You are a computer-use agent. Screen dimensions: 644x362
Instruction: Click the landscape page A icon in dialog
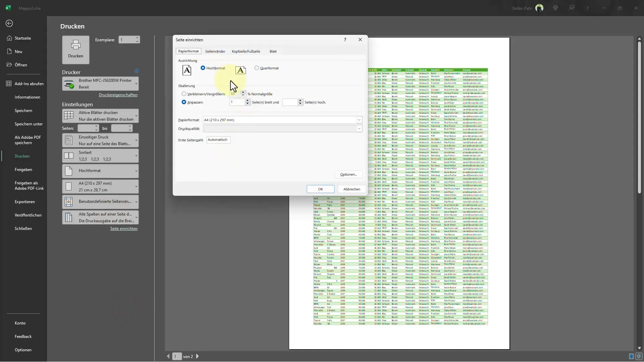(241, 70)
